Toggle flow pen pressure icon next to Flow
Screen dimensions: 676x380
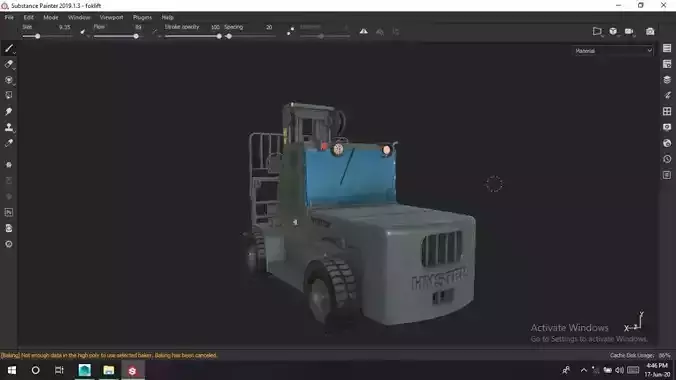pos(154,32)
